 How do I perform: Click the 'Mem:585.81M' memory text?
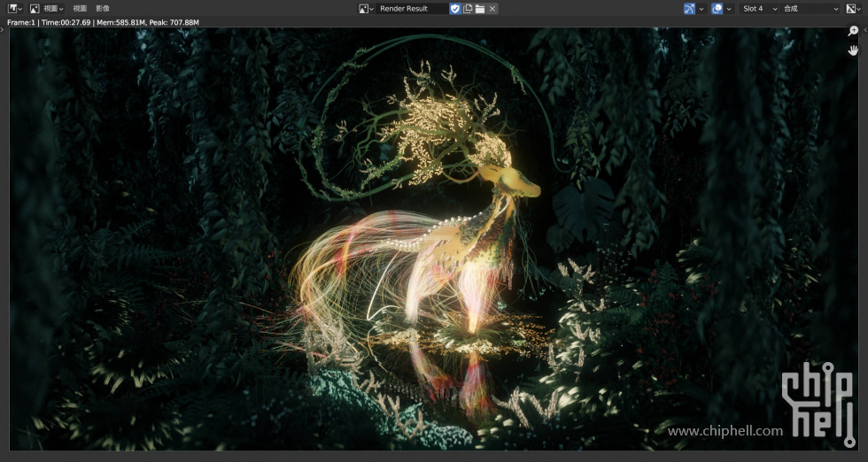click(120, 23)
